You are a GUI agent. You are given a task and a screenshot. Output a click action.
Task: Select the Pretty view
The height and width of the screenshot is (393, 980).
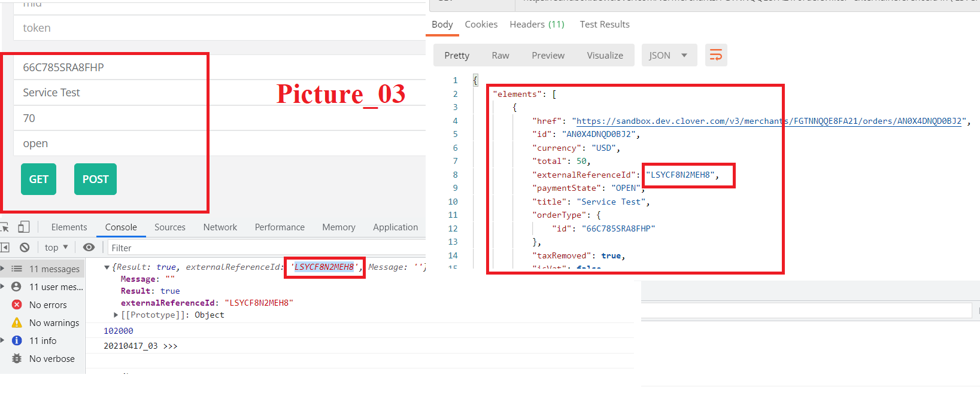(x=457, y=55)
